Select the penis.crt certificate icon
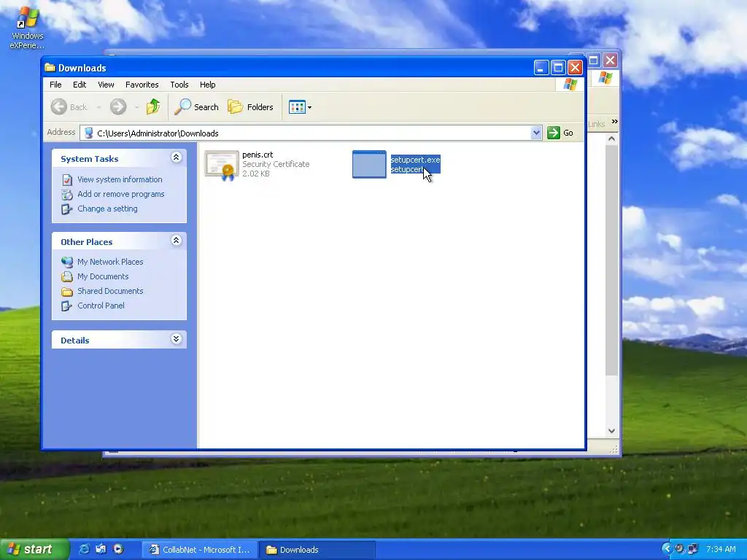Image resolution: width=747 pixels, height=560 pixels. 222,166
